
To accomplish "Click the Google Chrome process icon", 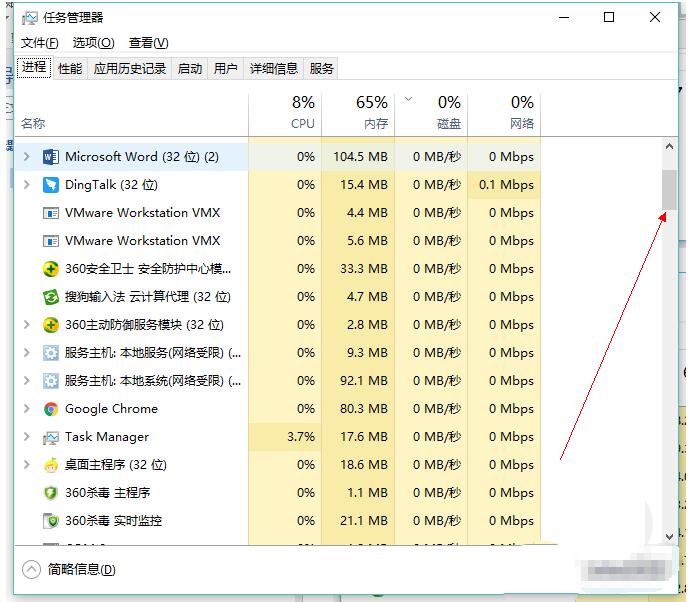I will 51,409.
